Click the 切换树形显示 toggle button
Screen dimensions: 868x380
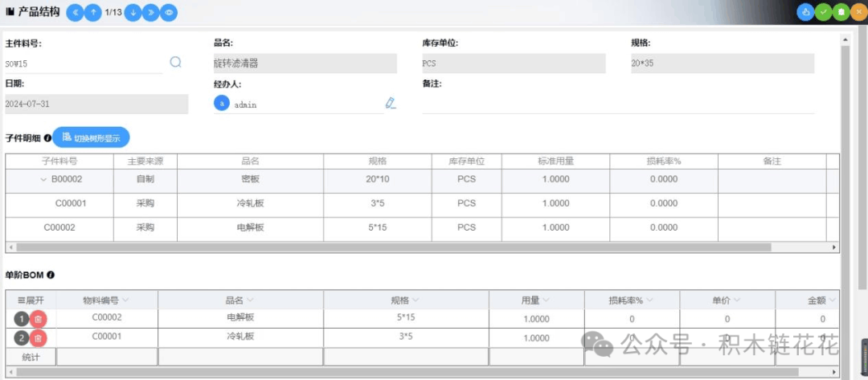[91, 138]
